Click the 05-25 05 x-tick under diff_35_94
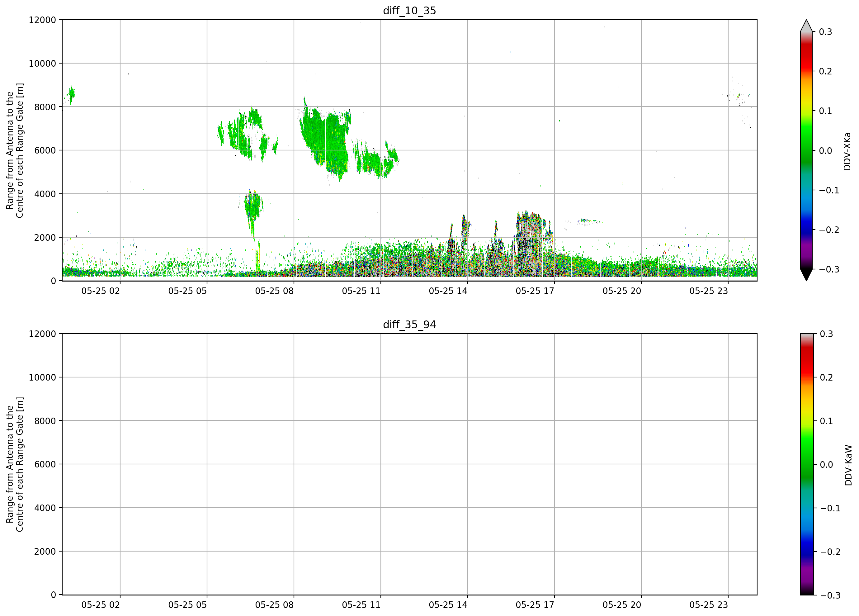Image resolution: width=859 pixels, height=616 pixels. coord(187,605)
